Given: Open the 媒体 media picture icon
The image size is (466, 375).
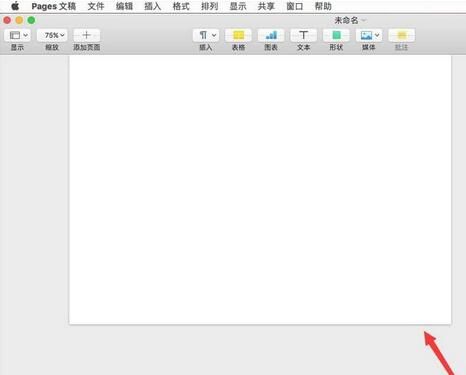Looking at the screenshot, I should [x=366, y=35].
